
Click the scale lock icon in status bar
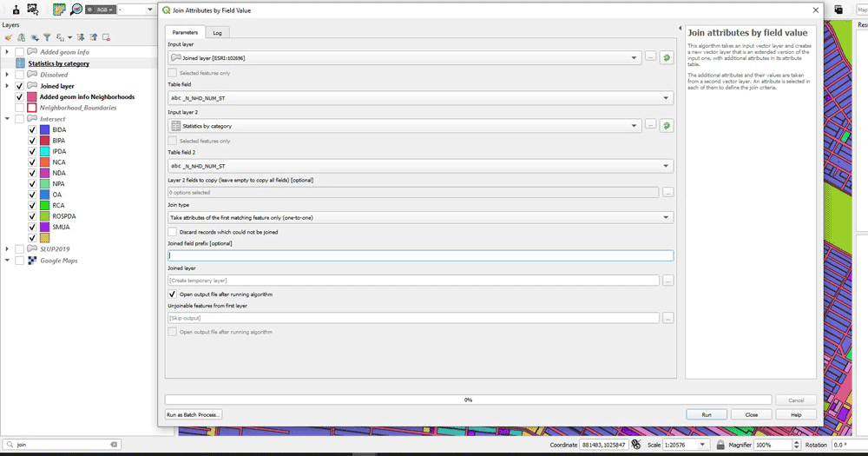pyautogui.click(x=720, y=445)
